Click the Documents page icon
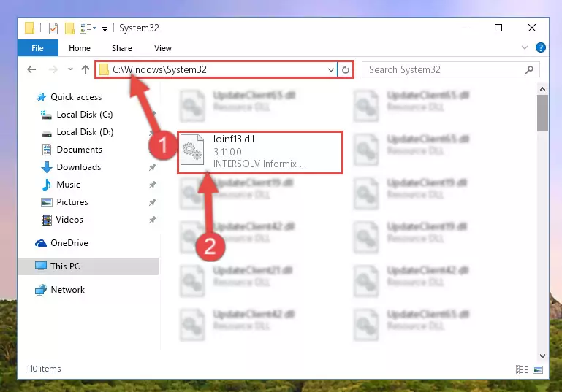562x392 pixels. pos(47,150)
